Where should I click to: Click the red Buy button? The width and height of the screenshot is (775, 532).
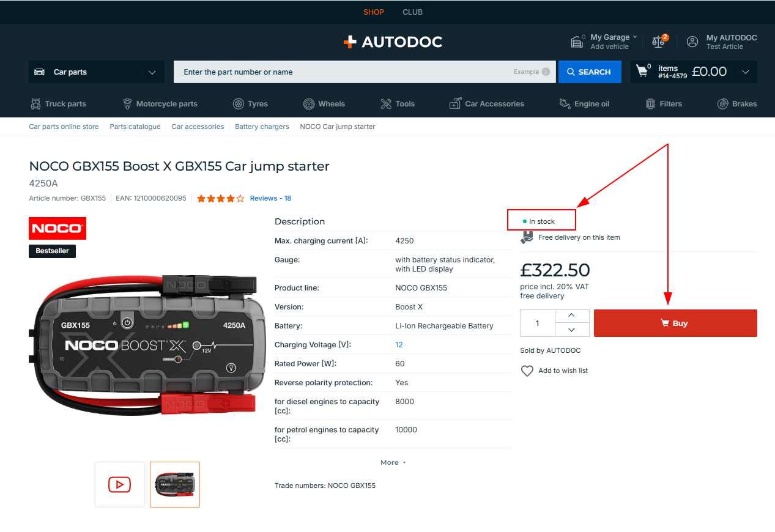point(675,323)
